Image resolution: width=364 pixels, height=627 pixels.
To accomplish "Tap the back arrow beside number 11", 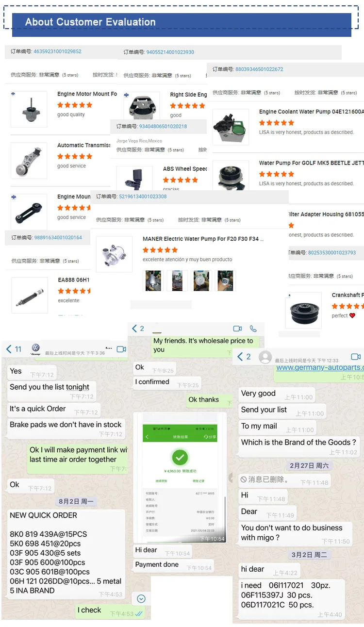I will (x=8, y=349).
